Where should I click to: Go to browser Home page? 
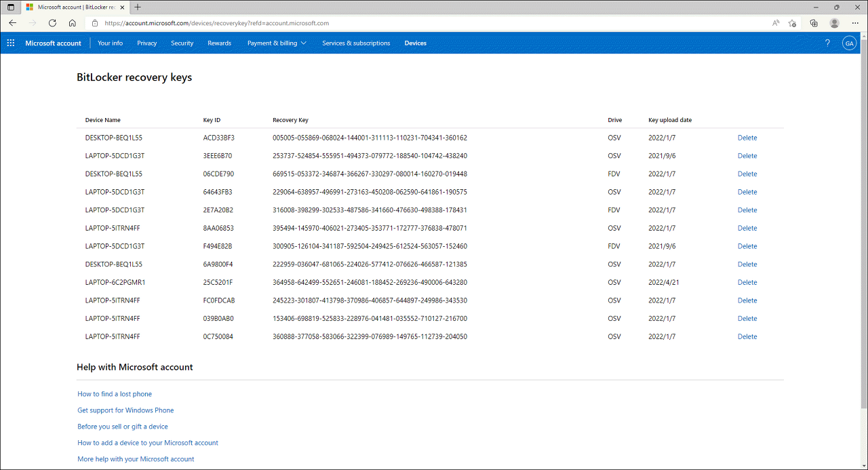(72, 23)
